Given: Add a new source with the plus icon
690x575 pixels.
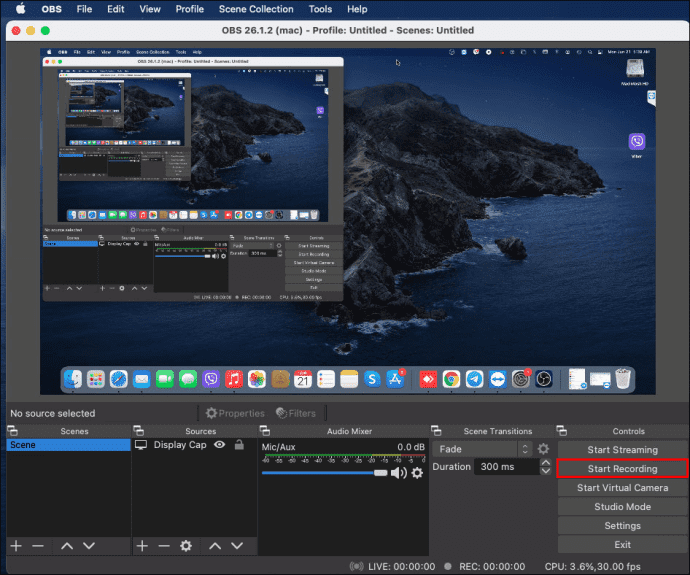Looking at the screenshot, I should (x=142, y=546).
